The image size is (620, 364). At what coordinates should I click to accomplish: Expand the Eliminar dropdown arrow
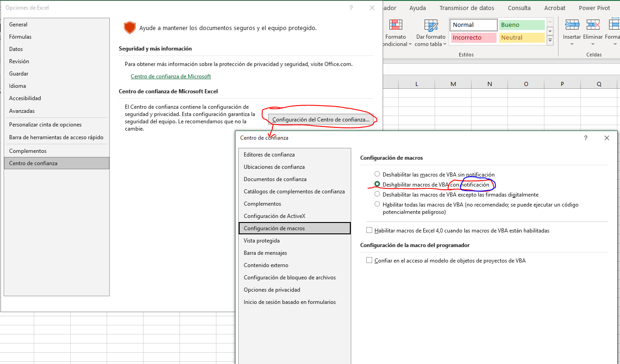pyautogui.click(x=593, y=44)
